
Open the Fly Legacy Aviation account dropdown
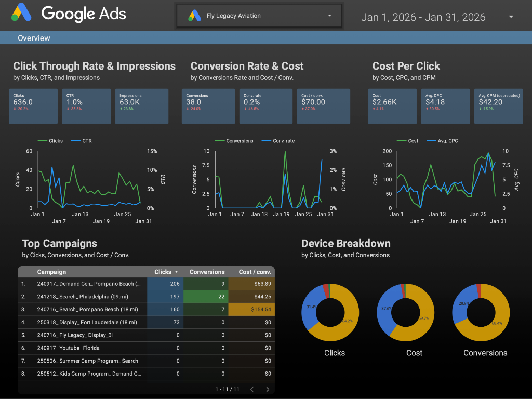coord(259,16)
